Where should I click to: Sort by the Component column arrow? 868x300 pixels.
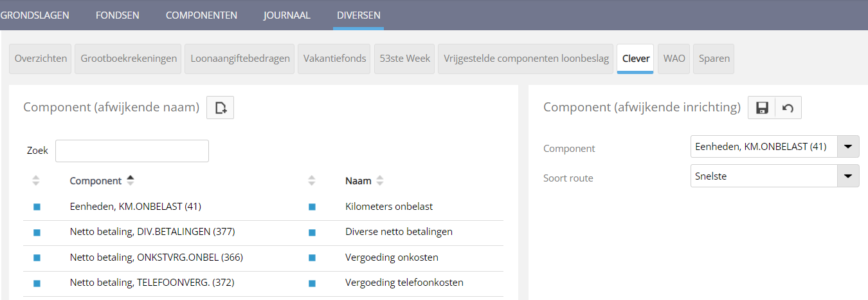click(x=131, y=180)
